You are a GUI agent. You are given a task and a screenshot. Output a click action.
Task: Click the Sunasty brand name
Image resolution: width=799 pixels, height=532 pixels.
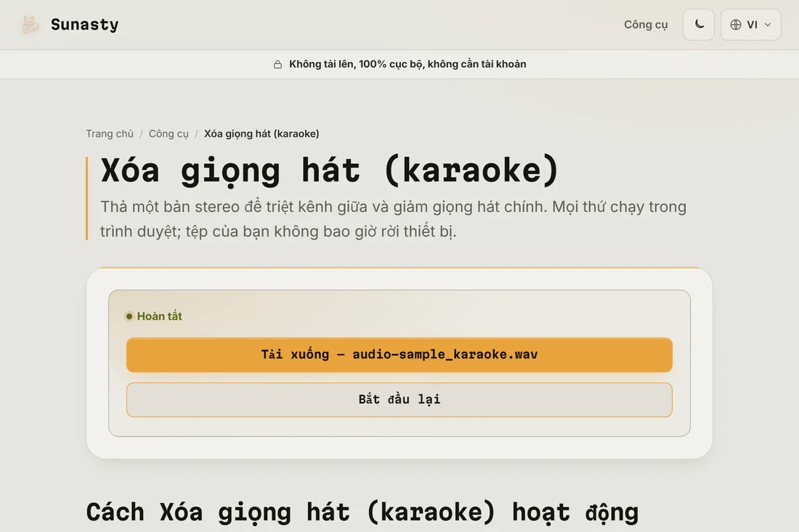tap(84, 25)
